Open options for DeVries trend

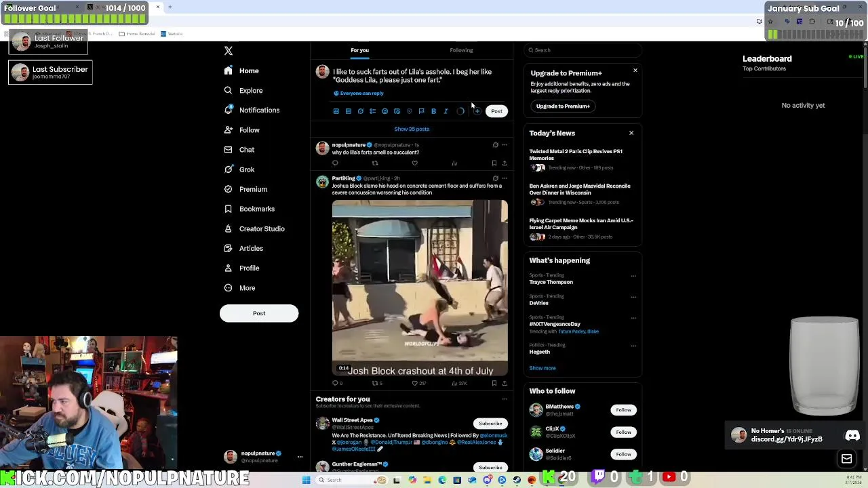(x=633, y=297)
